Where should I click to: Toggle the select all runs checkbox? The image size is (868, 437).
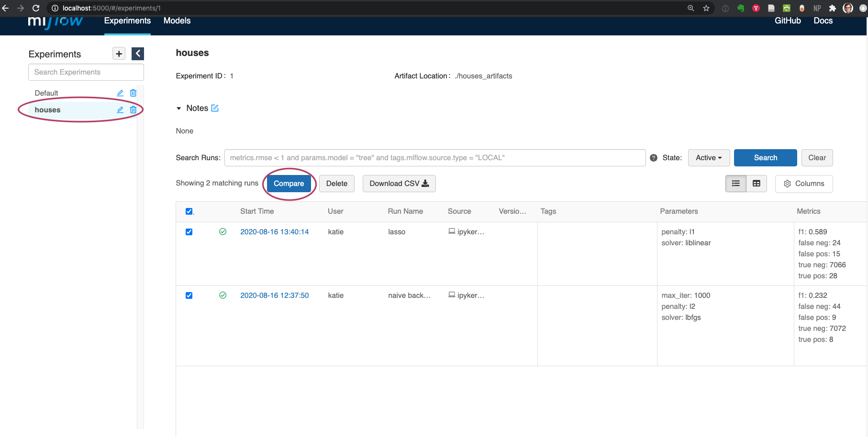coord(189,211)
